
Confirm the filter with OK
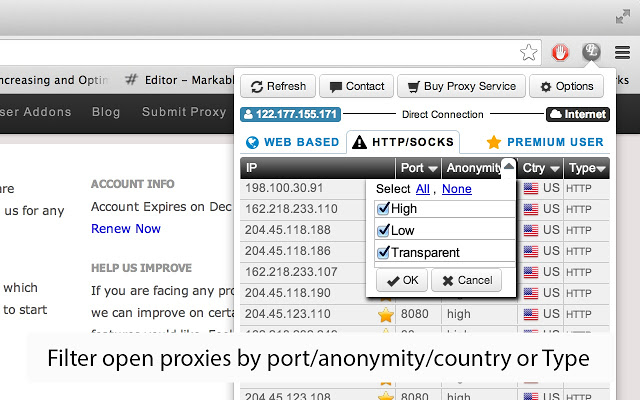[402, 280]
